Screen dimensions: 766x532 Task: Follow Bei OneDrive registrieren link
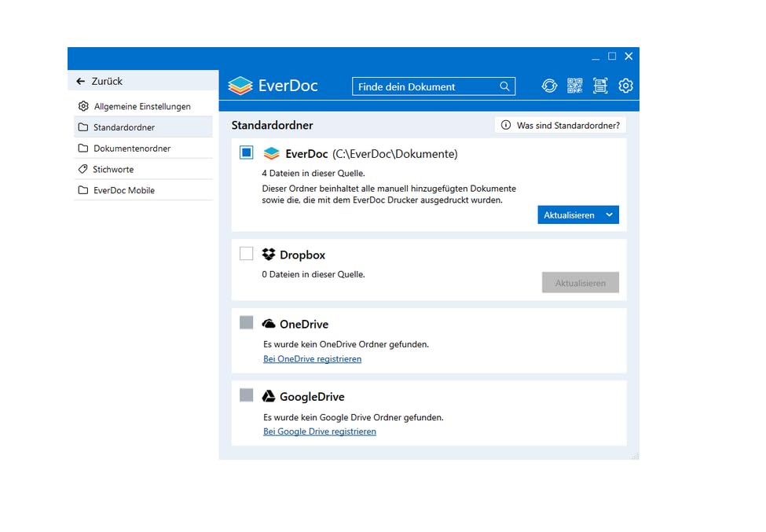312,358
